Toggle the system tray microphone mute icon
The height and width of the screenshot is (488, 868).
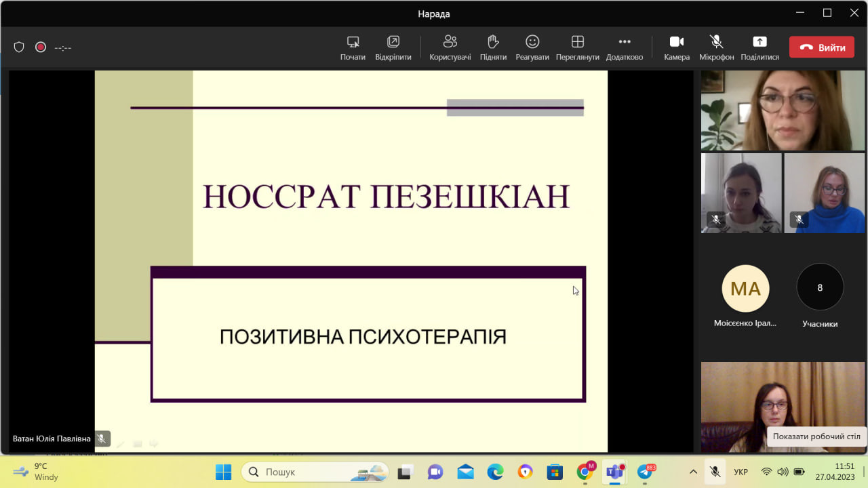click(x=715, y=472)
